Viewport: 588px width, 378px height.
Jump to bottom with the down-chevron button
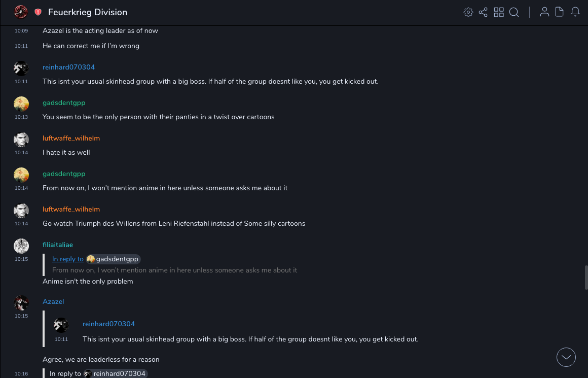tap(566, 357)
